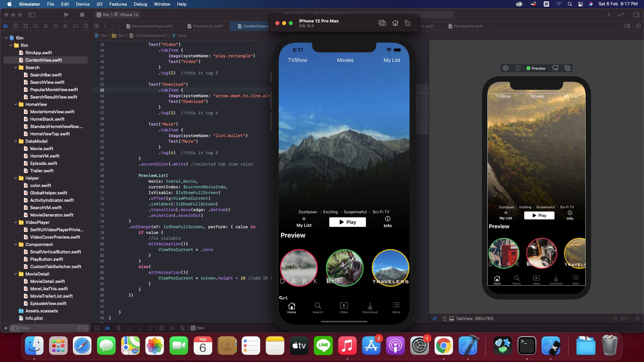This screenshot has width=644, height=362.
Task: Open the Issue navigator warning icon
Action: [x=46, y=26]
